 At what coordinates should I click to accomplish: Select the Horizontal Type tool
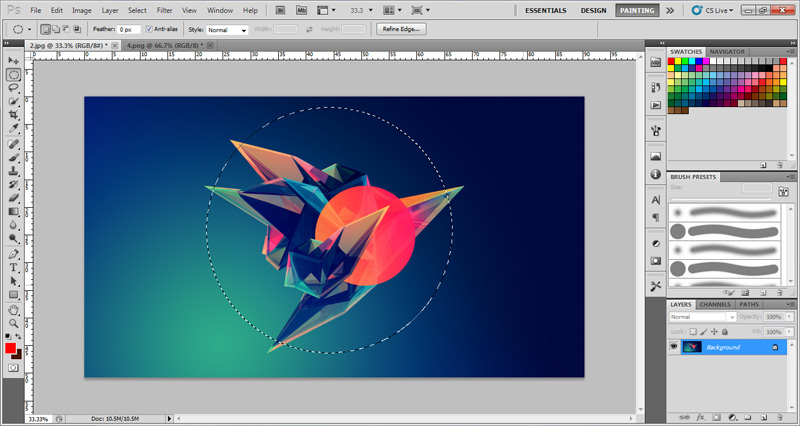pos(13,267)
